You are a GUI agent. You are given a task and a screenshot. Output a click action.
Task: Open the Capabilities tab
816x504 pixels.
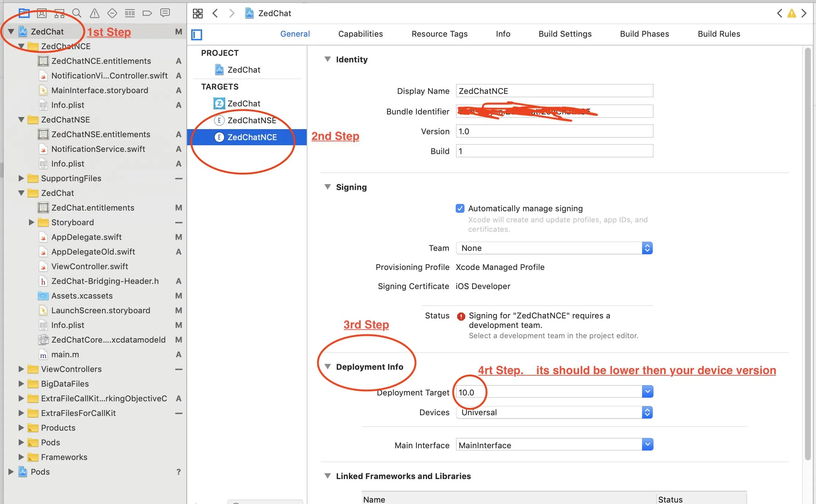coord(360,34)
